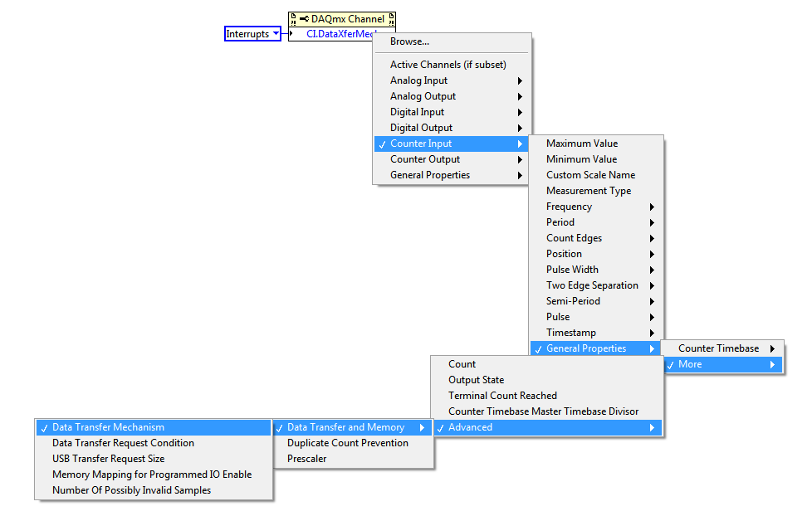The image size is (812, 516).
Task: Choose the Prescaler property
Action: click(x=353, y=459)
